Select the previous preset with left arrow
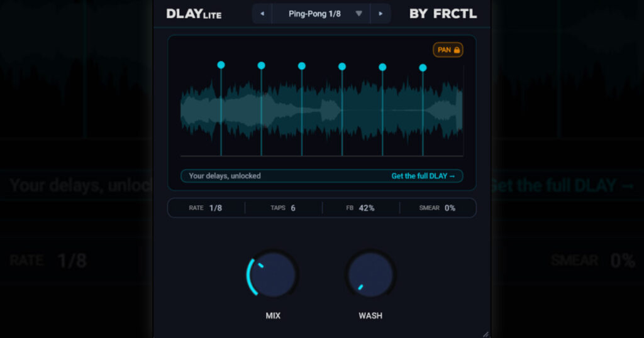The width and height of the screenshot is (644, 338). coord(262,14)
